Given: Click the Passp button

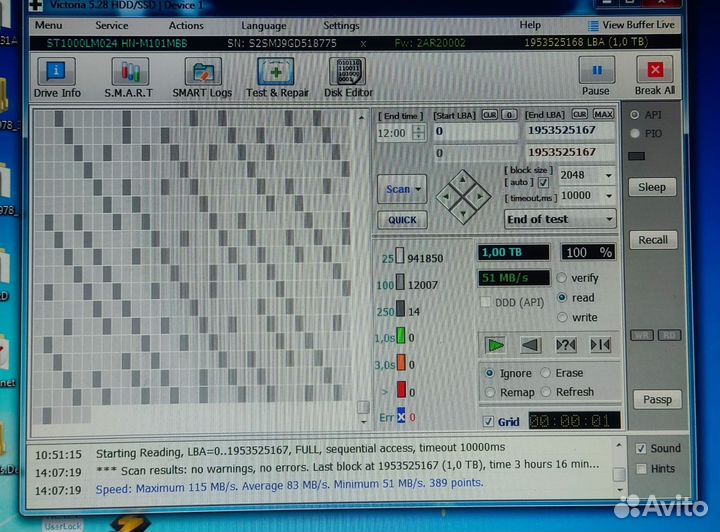Looking at the screenshot, I should (x=656, y=399).
